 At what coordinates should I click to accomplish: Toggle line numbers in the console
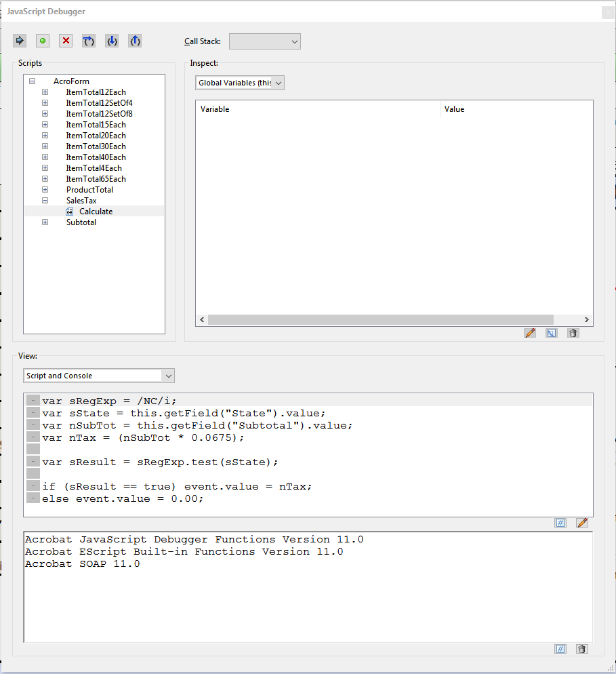tap(560, 649)
